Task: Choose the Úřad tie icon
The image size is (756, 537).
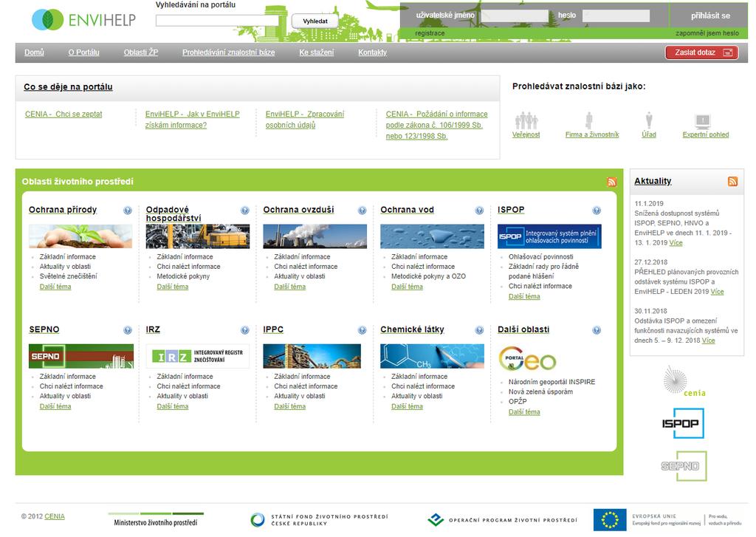Action: [x=649, y=120]
